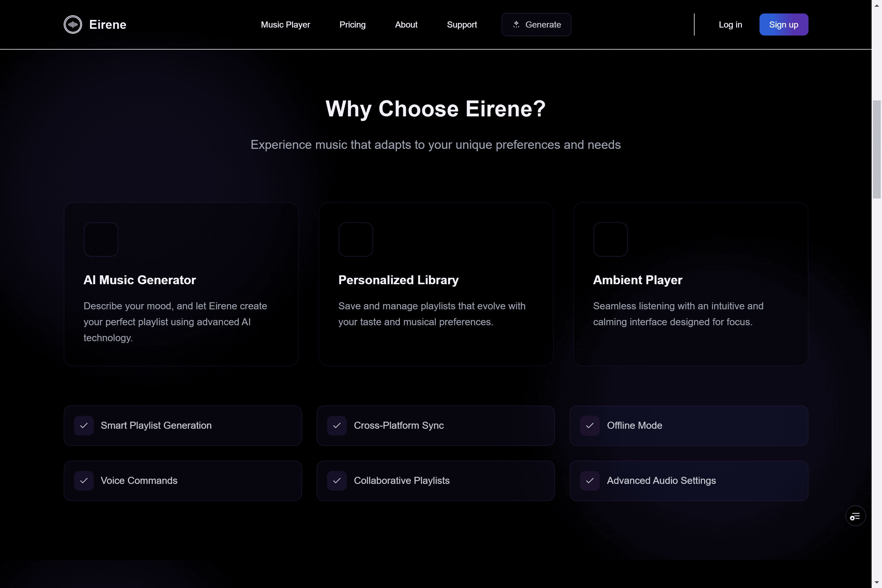Image resolution: width=882 pixels, height=588 pixels.
Task: Open the Music Player nav link
Action: point(285,24)
